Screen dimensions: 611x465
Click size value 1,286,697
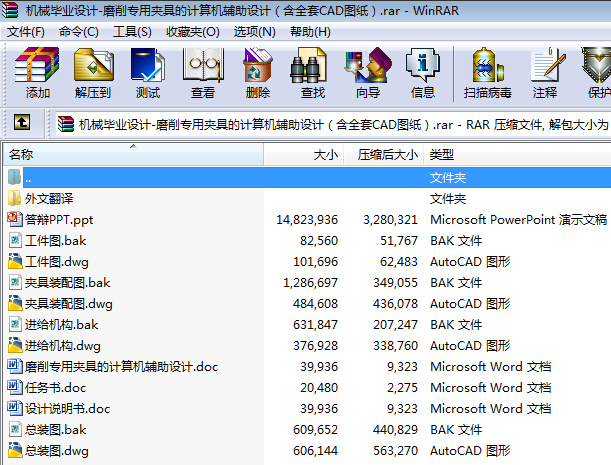310,283
